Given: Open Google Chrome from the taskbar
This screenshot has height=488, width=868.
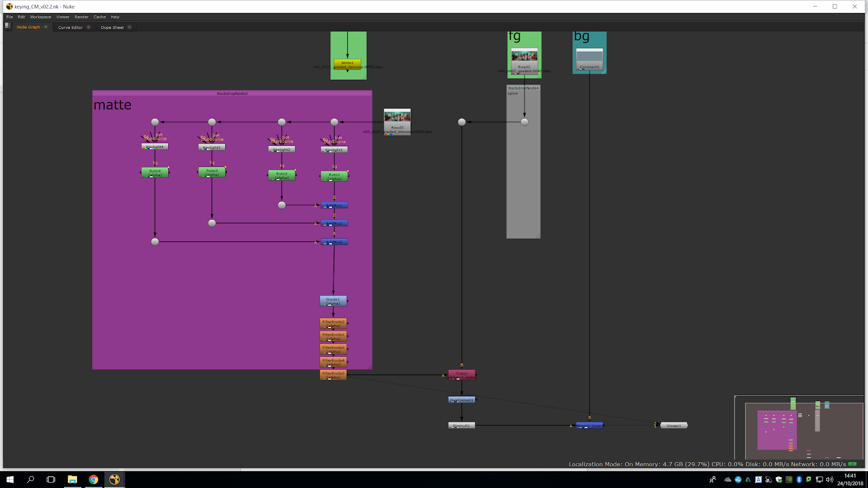Looking at the screenshot, I should pyautogui.click(x=93, y=479).
